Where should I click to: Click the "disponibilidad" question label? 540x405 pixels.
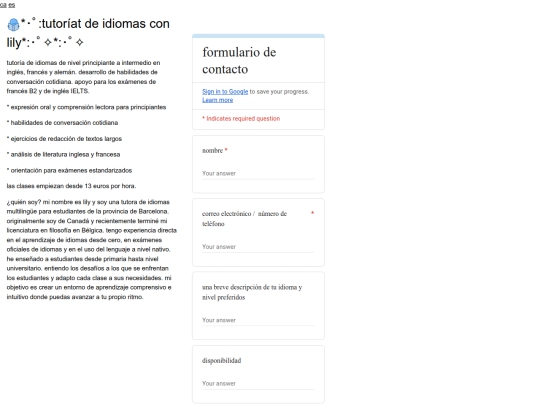(x=221, y=361)
